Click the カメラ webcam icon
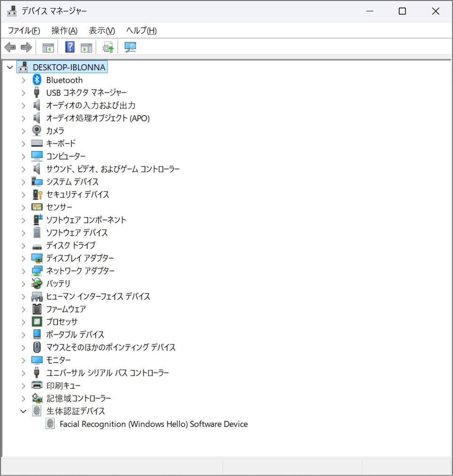 [37, 131]
